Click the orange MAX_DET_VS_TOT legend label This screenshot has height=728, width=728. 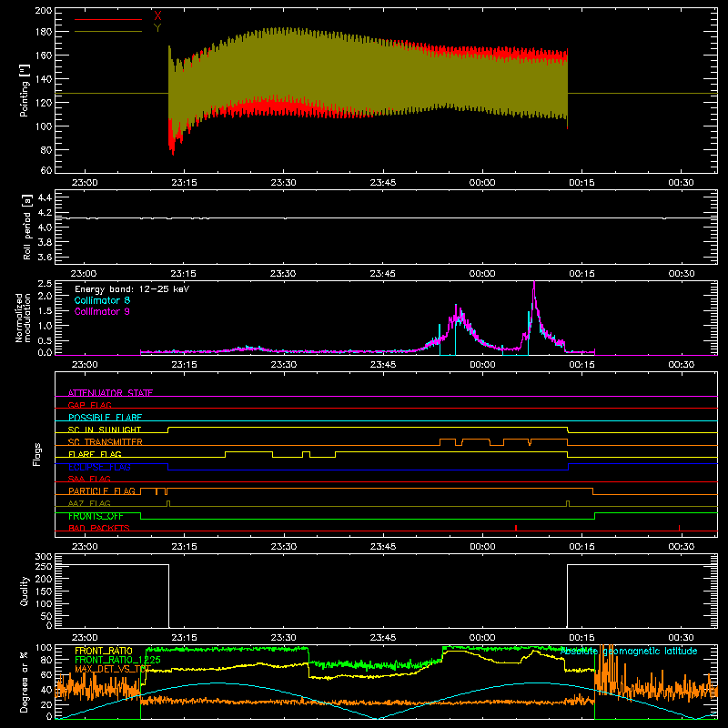(x=113, y=669)
